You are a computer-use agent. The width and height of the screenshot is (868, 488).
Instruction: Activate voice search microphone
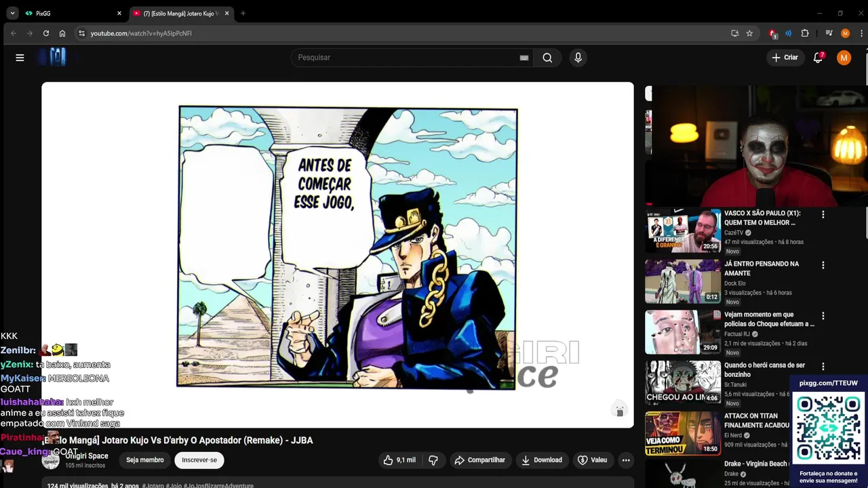[x=578, y=58]
